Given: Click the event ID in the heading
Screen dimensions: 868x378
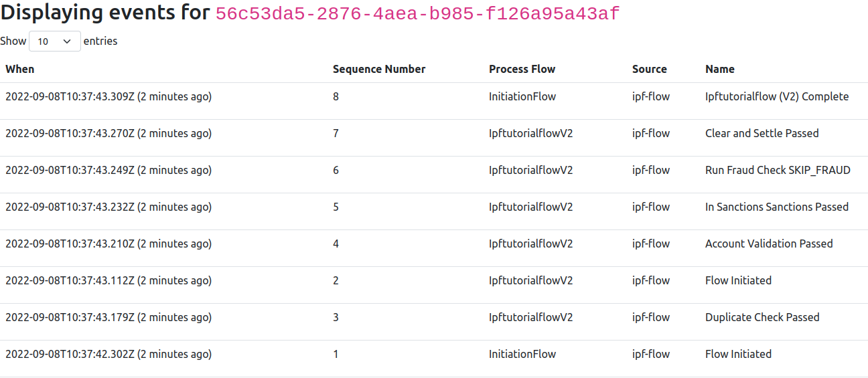Looking at the screenshot, I should 417,13.
